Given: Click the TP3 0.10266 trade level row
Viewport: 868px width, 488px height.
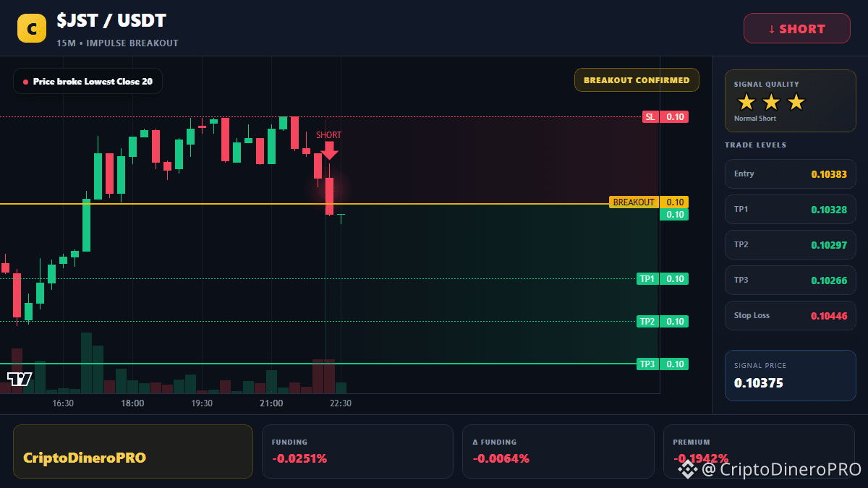Looking at the screenshot, I should coord(791,281).
